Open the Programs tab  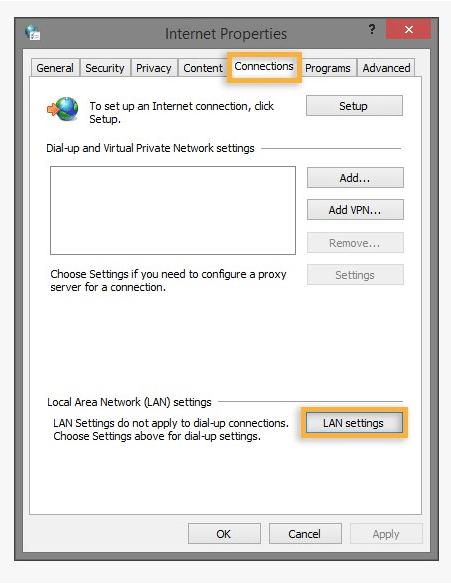click(328, 68)
